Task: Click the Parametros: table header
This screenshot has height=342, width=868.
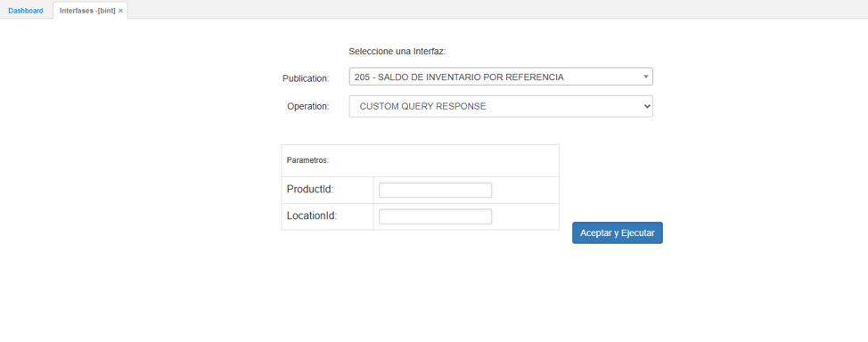Action: pyautogui.click(x=307, y=160)
